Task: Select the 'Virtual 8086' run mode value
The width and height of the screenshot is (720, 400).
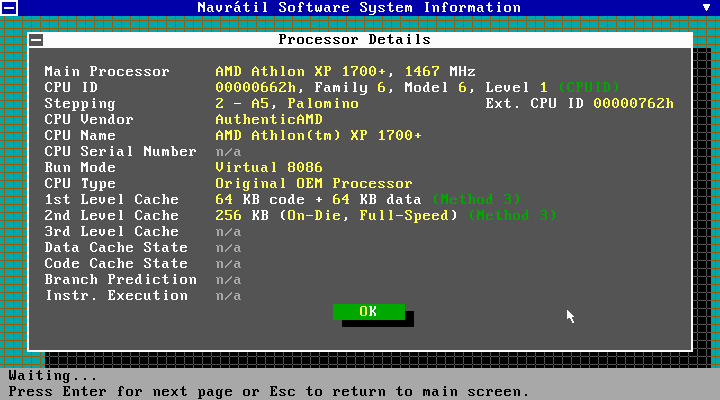Action: pyautogui.click(x=269, y=168)
